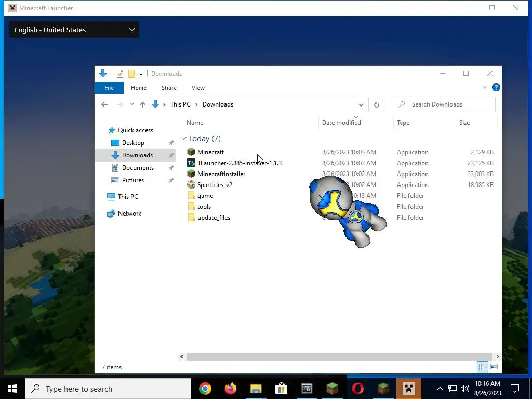Click Downloads in address breadcrumb
532x399 pixels.
click(218, 104)
